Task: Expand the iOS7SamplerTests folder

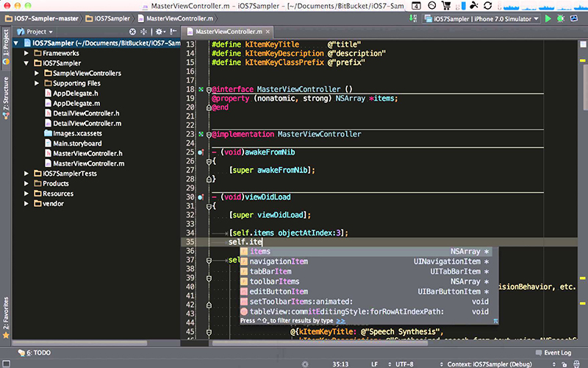Action: coord(26,174)
